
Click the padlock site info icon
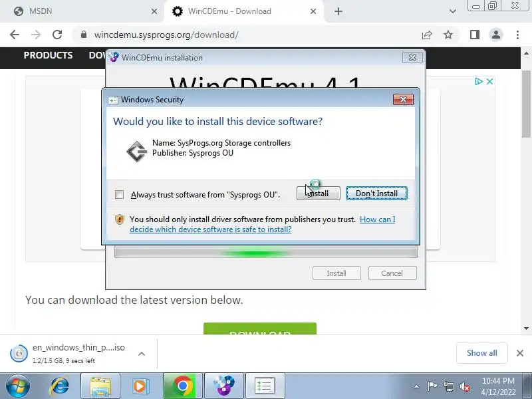(x=84, y=35)
